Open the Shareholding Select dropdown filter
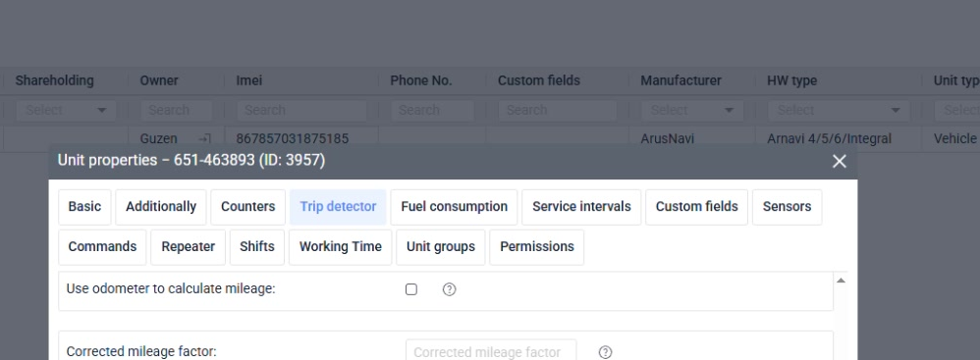 [66, 111]
